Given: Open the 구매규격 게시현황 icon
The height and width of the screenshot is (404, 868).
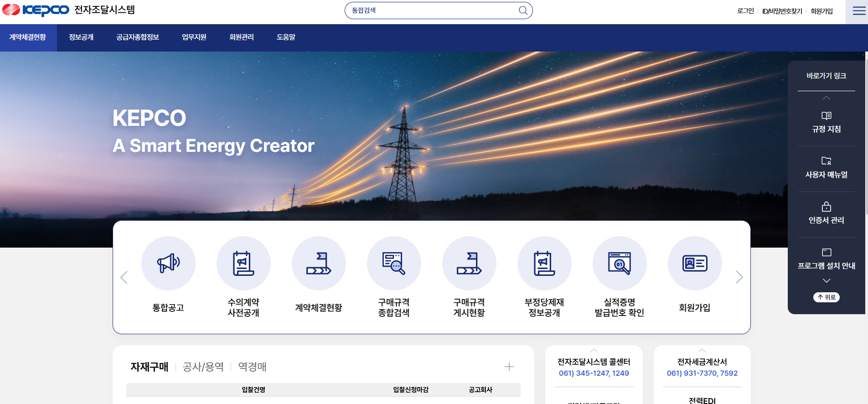Looking at the screenshot, I should point(469,263).
